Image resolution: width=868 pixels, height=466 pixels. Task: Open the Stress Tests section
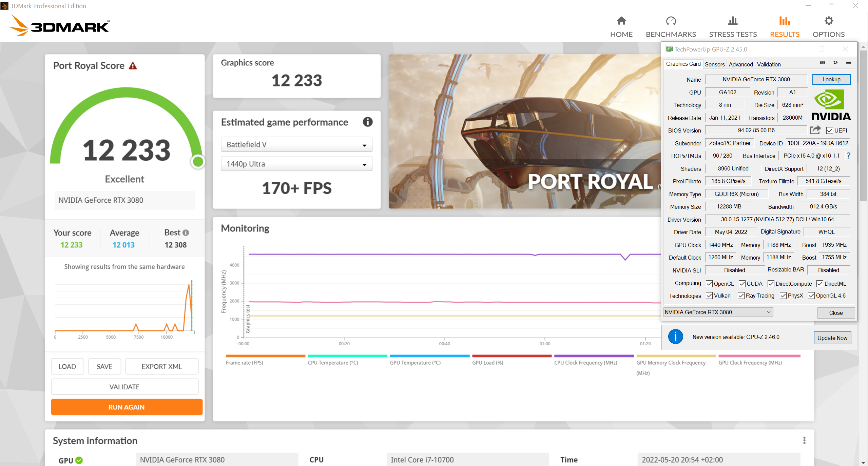pyautogui.click(x=733, y=27)
